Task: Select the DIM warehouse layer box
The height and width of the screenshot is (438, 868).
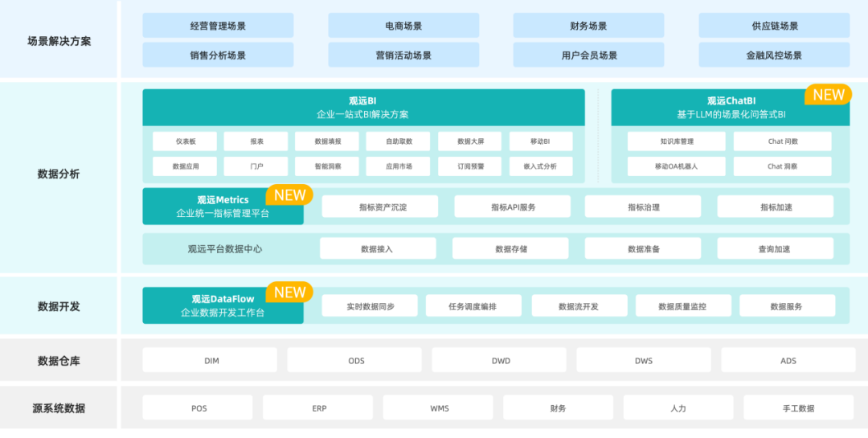Action: coord(210,360)
